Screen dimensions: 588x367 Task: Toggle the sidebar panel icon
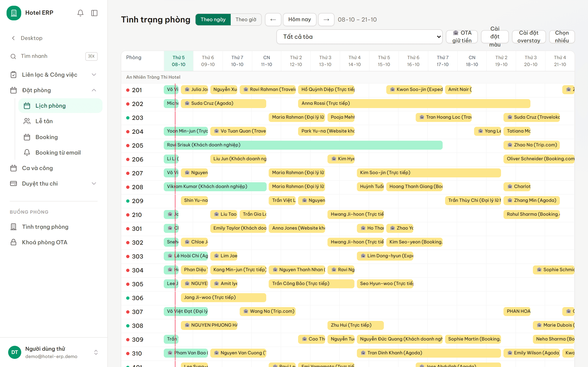click(x=94, y=13)
